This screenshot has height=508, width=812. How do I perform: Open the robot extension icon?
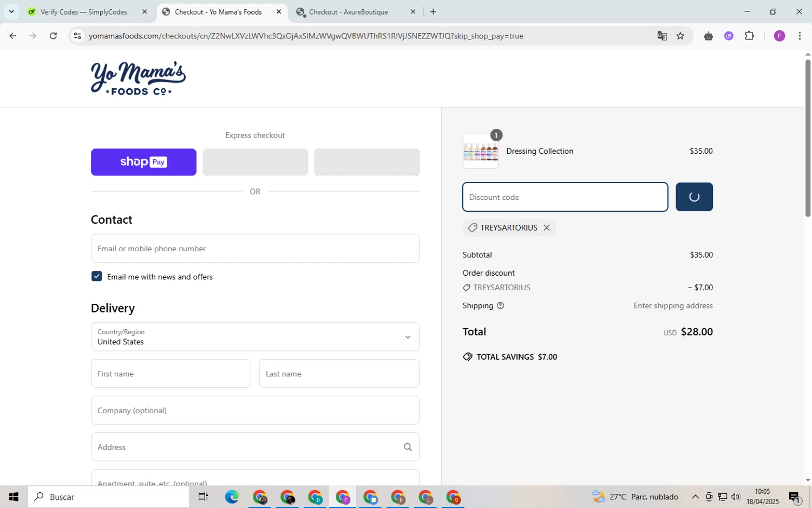point(708,36)
